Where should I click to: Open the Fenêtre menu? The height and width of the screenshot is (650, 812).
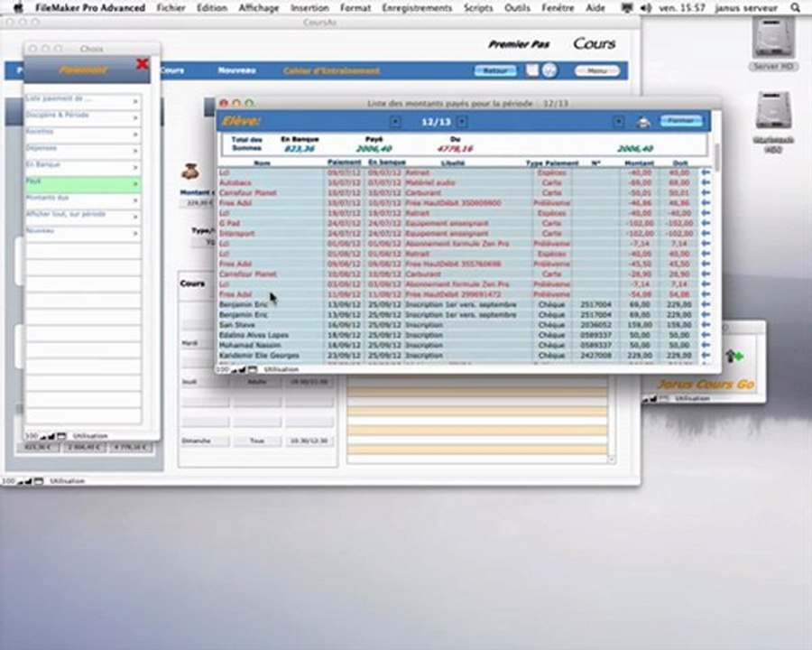point(558,8)
